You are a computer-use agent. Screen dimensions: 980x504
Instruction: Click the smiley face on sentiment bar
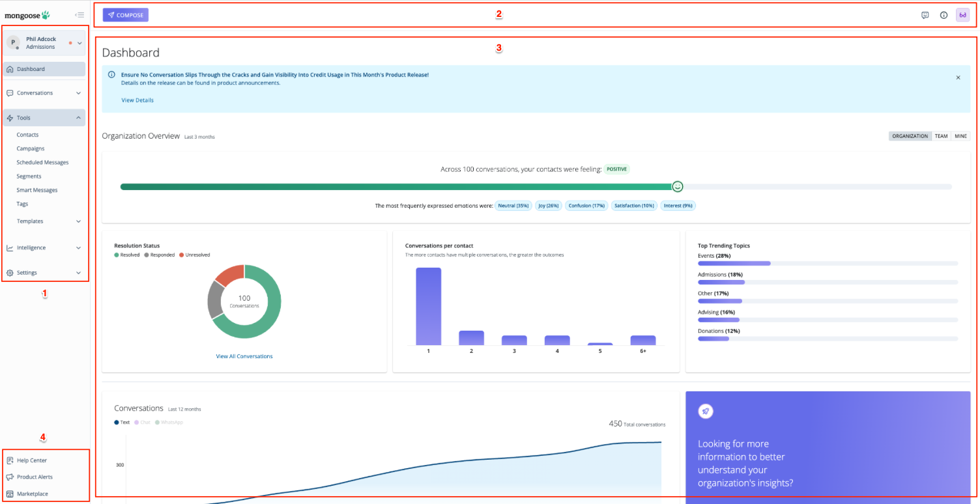pos(678,187)
